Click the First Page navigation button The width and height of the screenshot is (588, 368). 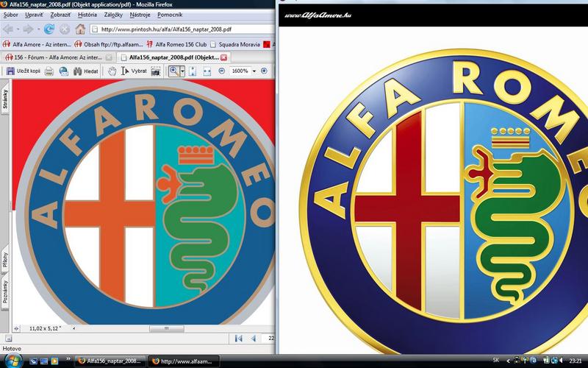238,339
